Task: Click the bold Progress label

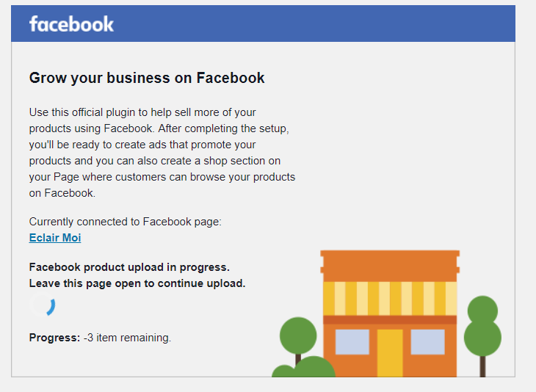Action: tap(54, 338)
